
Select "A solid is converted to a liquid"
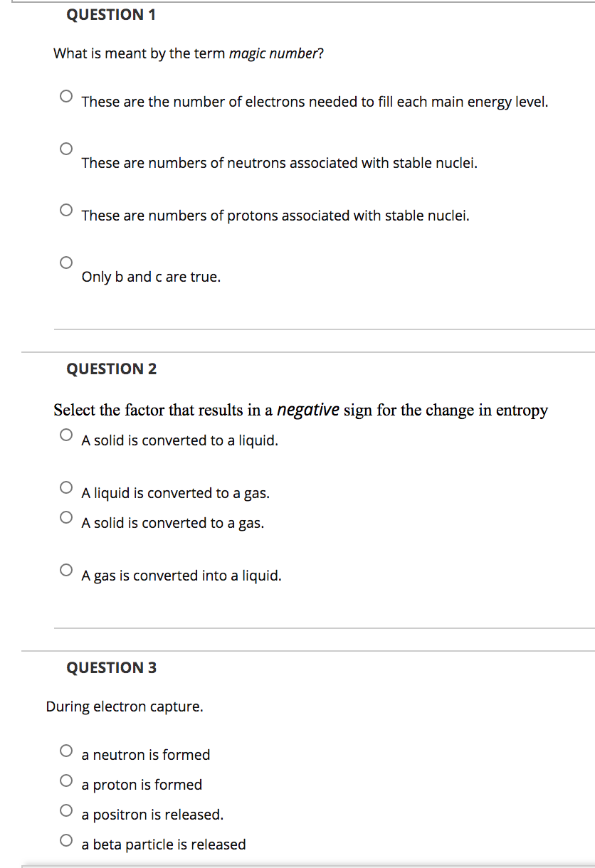pyautogui.click(x=65, y=433)
